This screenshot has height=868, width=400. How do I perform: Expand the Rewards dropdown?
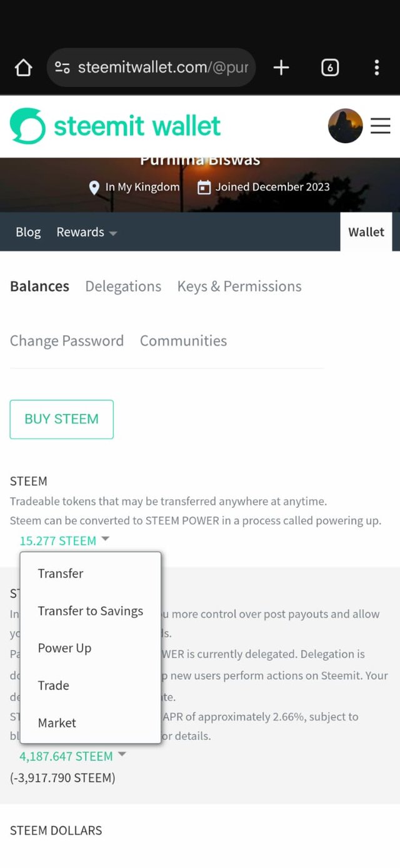pyautogui.click(x=86, y=232)
